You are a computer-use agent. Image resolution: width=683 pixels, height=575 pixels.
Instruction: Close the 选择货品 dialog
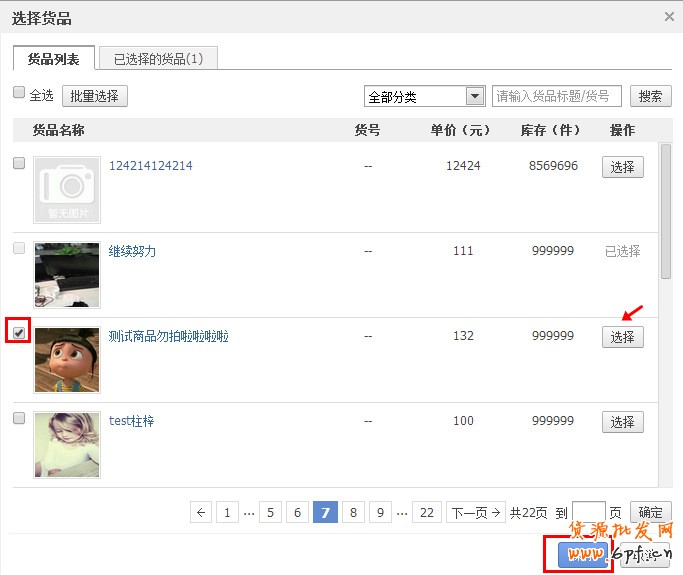tap(668, 16)
